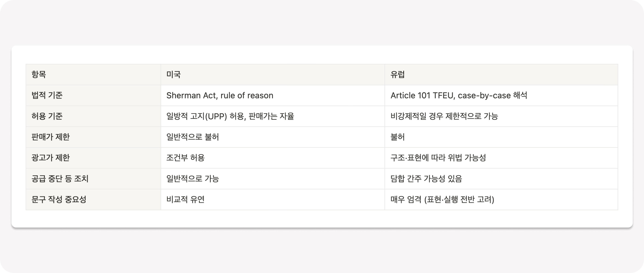Click the 허용 기준 row label

(93, 116)
